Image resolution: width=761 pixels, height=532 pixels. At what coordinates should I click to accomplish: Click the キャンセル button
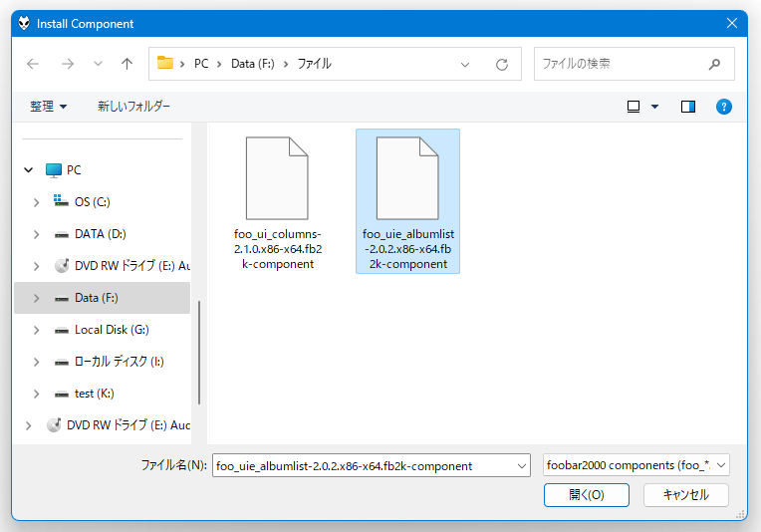tap(685, 494)
